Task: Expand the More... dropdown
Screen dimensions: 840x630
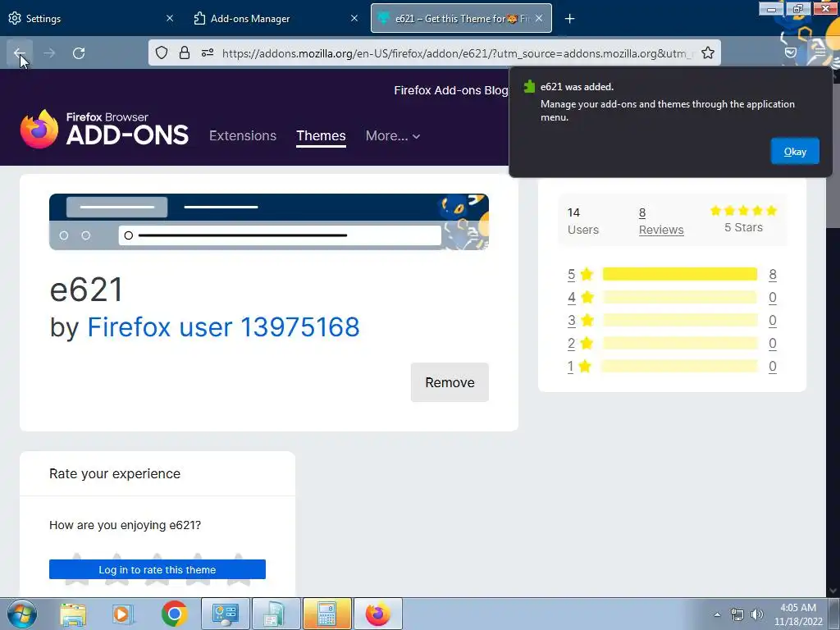Action: (393, 135)
